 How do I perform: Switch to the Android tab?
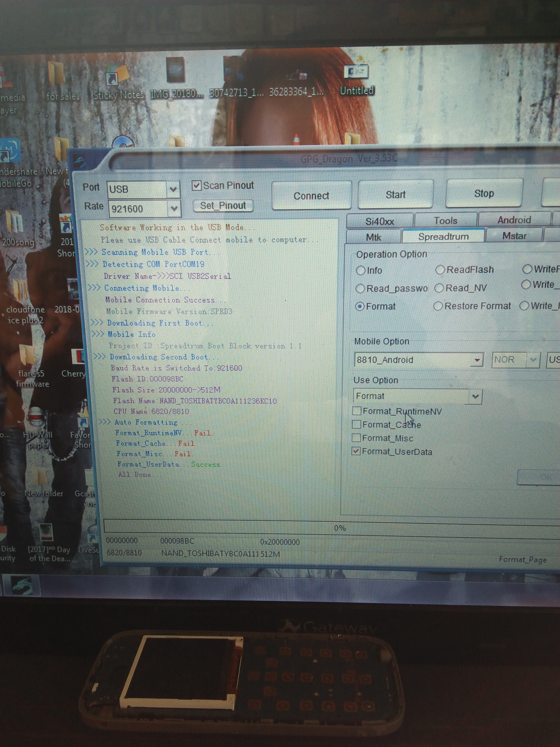tap(514, 220)
